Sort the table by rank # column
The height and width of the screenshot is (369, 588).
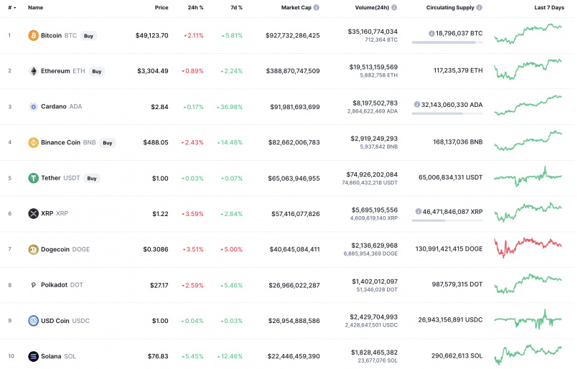(11, 7)
